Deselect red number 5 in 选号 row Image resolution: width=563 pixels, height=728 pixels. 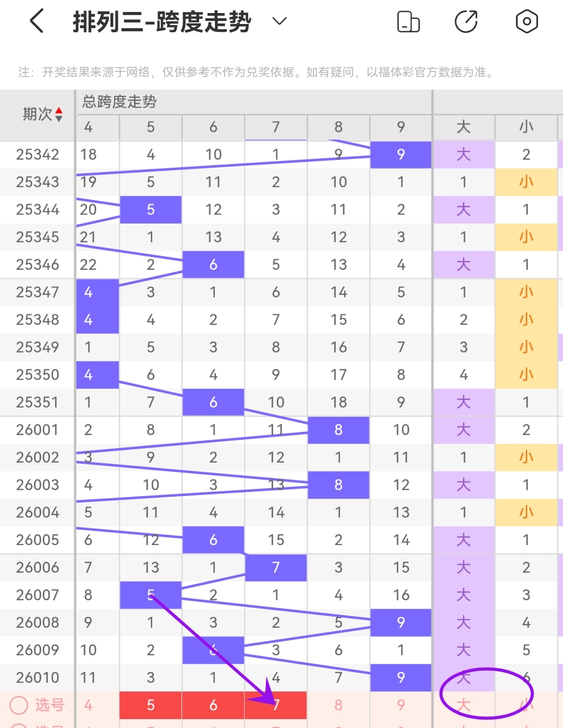(150, 705)
